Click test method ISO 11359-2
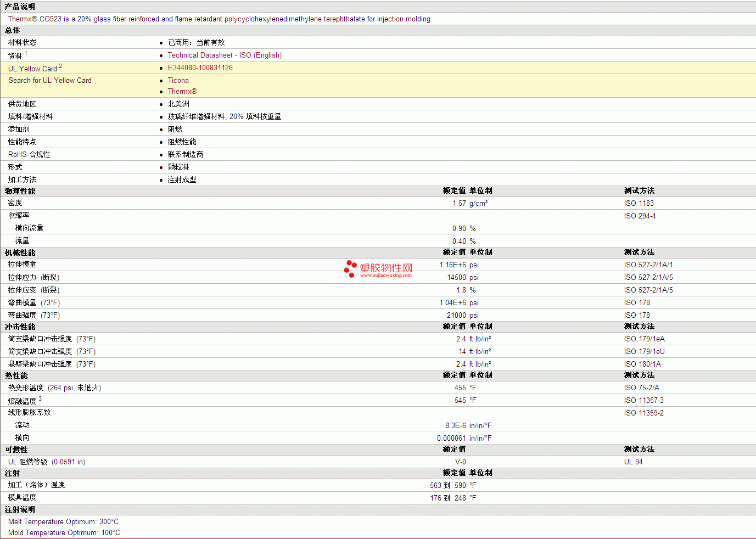The height and width of the screenshot is (539, 756). (x=644, y=413)
